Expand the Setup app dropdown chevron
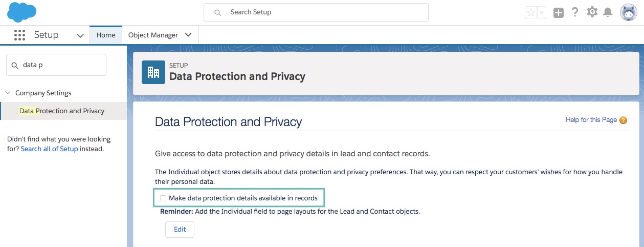This screenshot has width=644, height=247. (80, 35)
